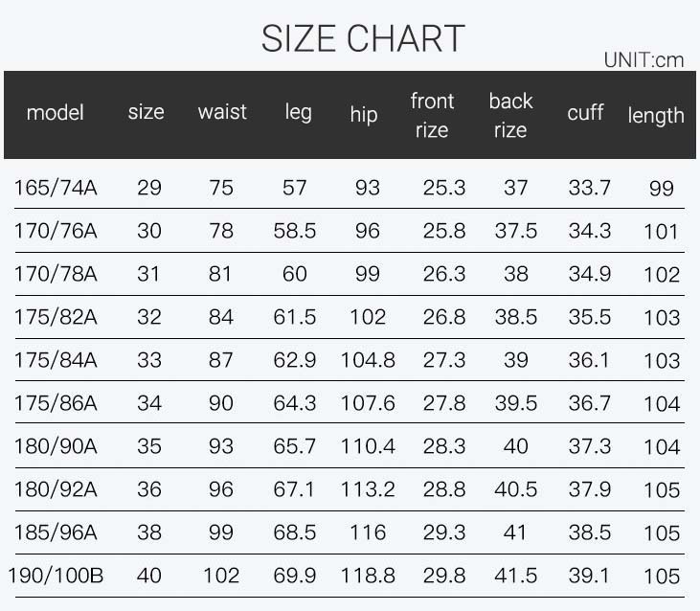The image size is (700, 611).
Task: Select leg value 58.5
Action: tap(294, 231)
